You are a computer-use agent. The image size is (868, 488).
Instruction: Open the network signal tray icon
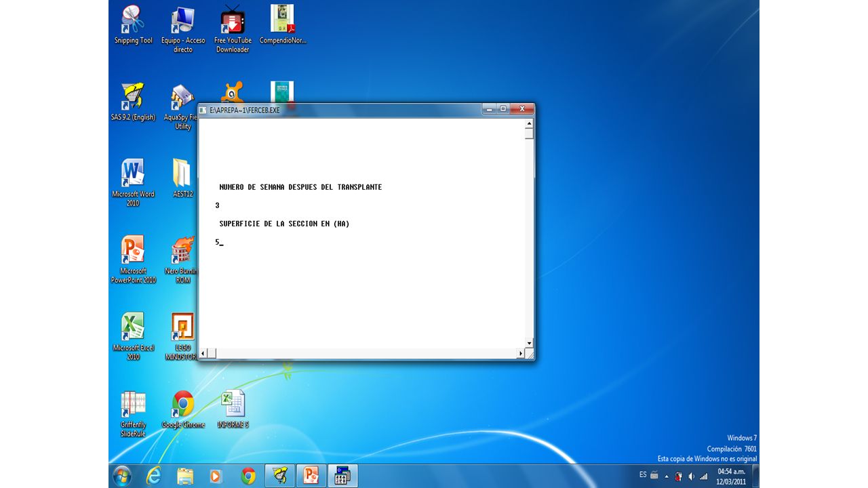click(703, 476)
